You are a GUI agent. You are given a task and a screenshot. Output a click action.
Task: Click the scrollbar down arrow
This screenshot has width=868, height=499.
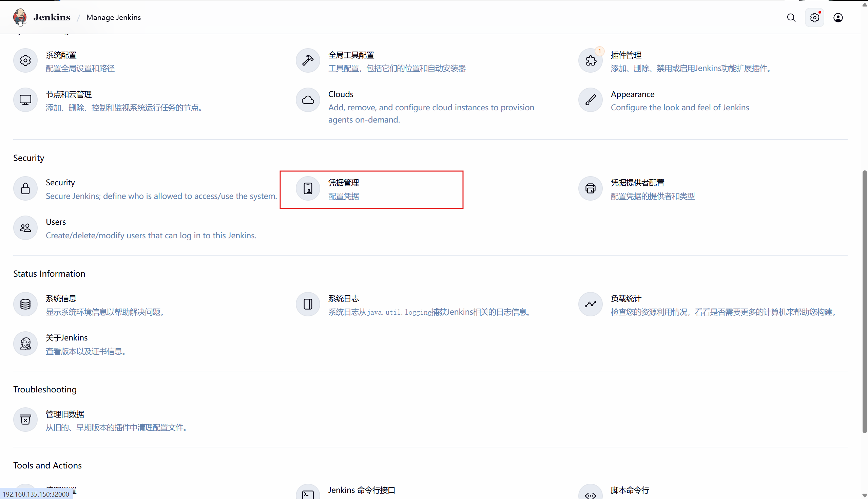pos(865,495)
